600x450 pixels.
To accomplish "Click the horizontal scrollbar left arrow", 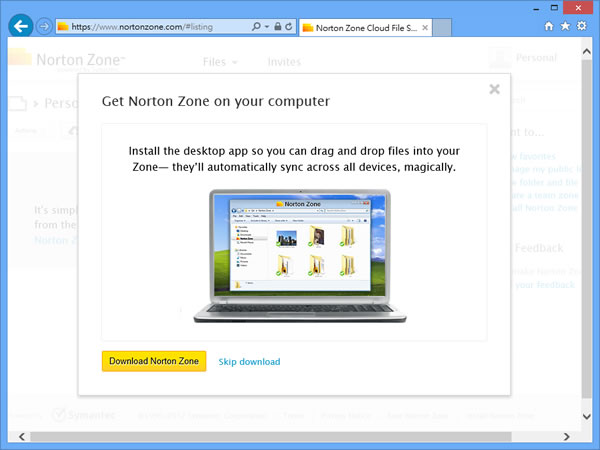I will click(22, 437).
